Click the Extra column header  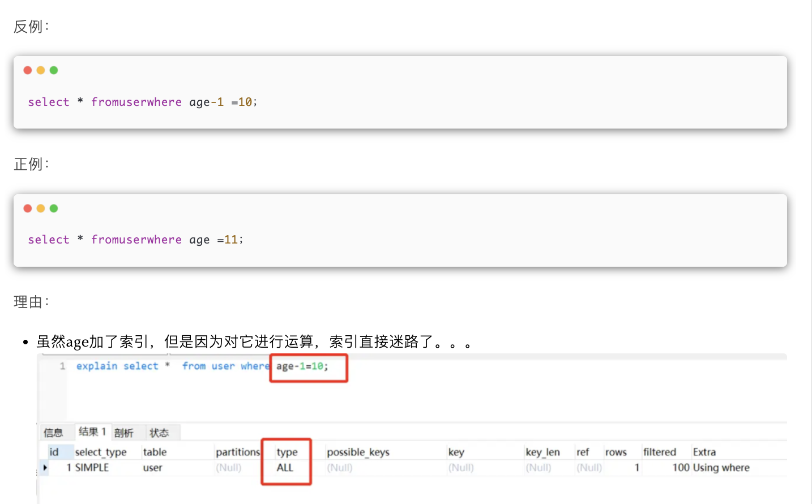pyautogui.click(x=704, y=452)
